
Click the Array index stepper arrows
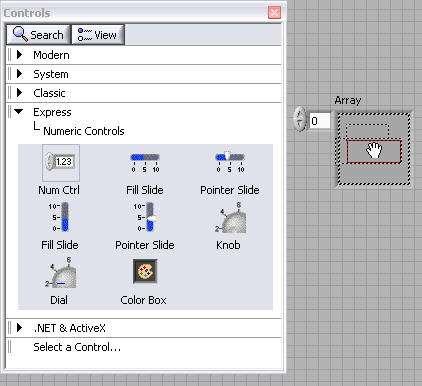301,119
